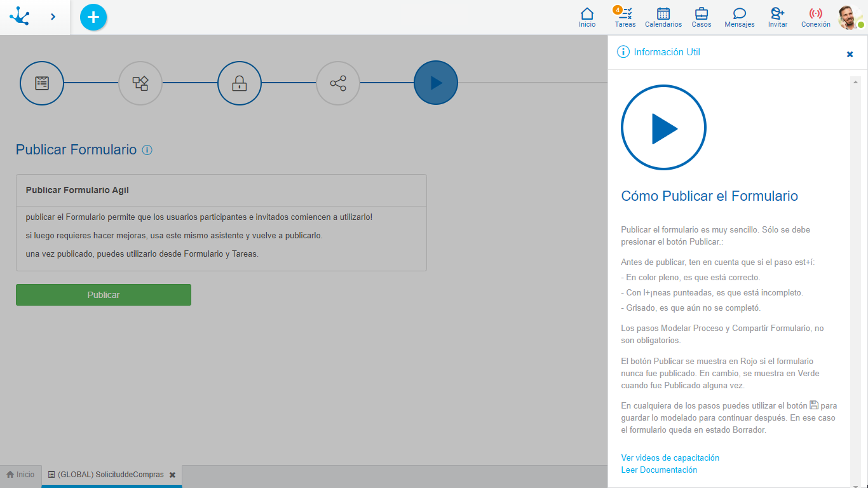This screenshot has height=488, width=868.
Task: Expand the menu with the chevron arrow
Action: (53, 17)
